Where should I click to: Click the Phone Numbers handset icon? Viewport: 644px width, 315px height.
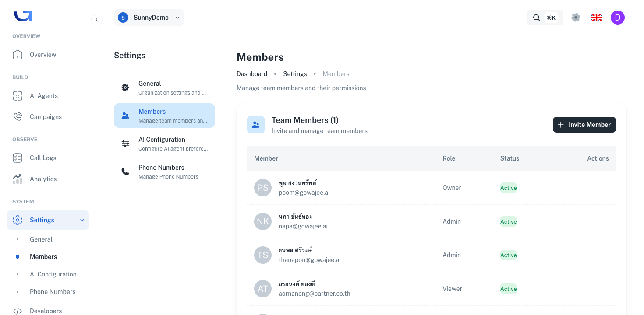click(x=125, y=171)
